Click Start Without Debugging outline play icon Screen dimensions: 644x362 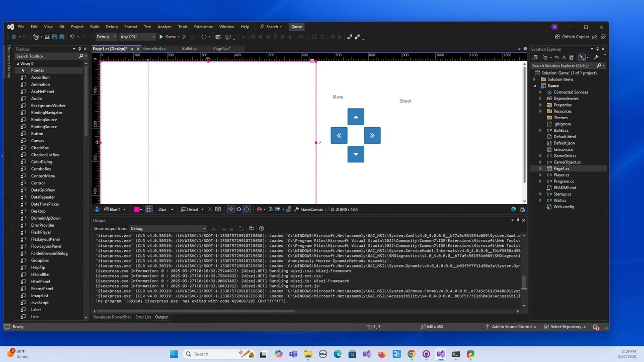[184, 37]
